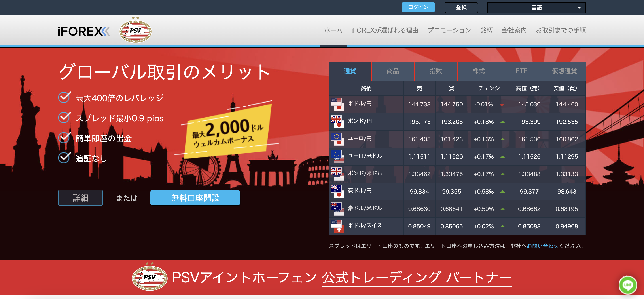Switch to the 指数 indices tab
The height and width of the screenshot is (299, 644).
click(436, 71)
